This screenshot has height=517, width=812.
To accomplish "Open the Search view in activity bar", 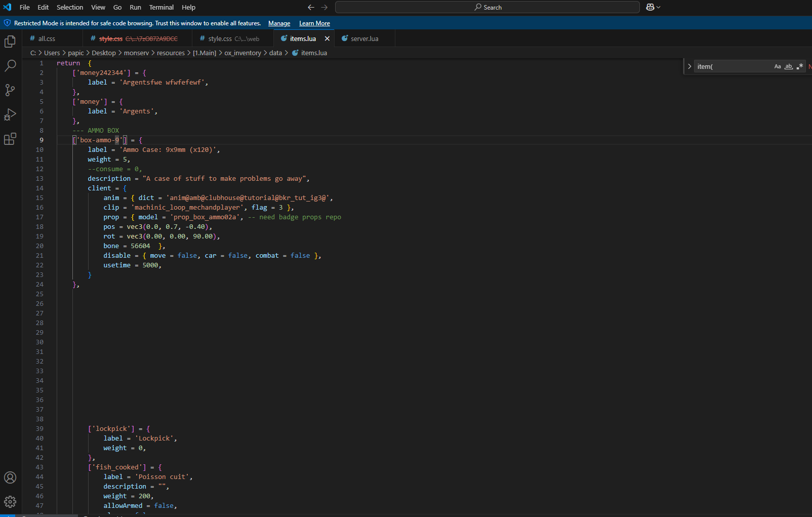I will 10,66.
